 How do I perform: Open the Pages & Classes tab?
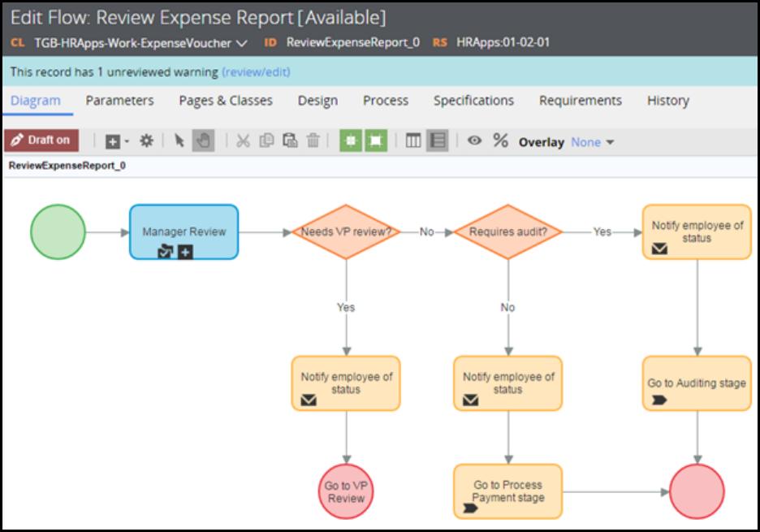point(226,101)
